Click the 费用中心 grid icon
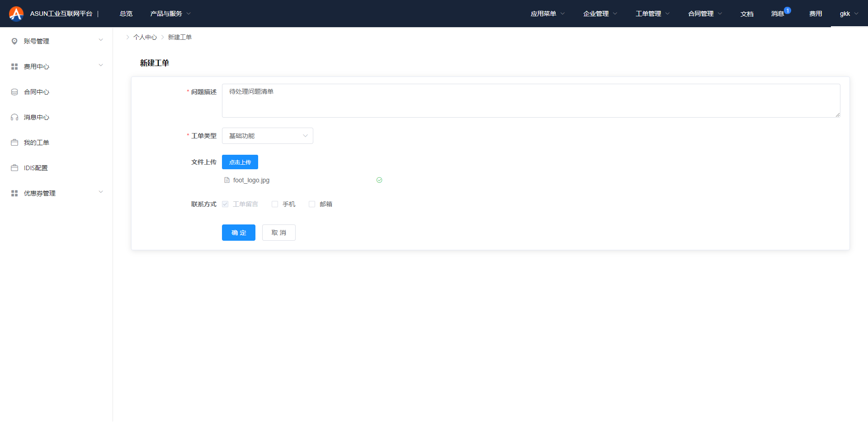868x424 pixels. [14, 67]
